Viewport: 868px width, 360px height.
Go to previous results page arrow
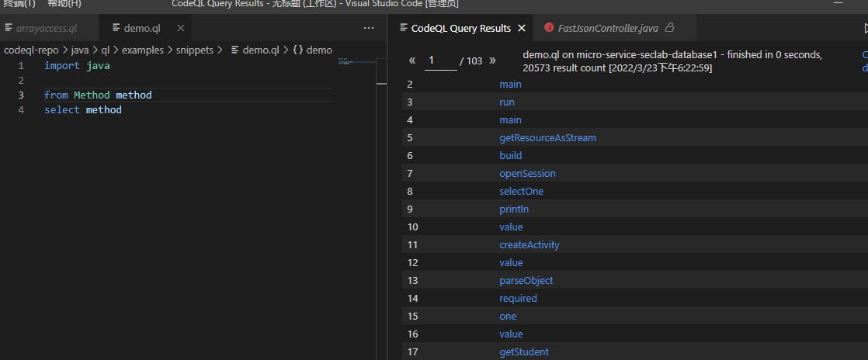[411, 61]
